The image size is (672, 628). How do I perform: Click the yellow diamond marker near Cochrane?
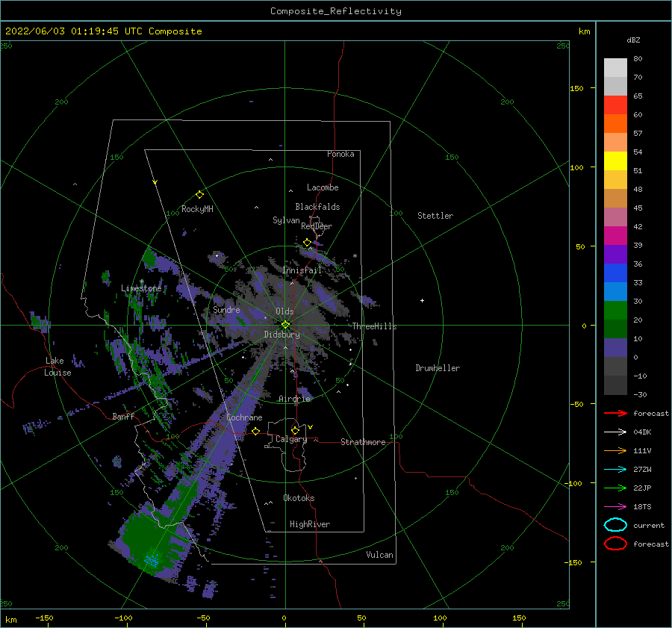click(x=256, y=431)
